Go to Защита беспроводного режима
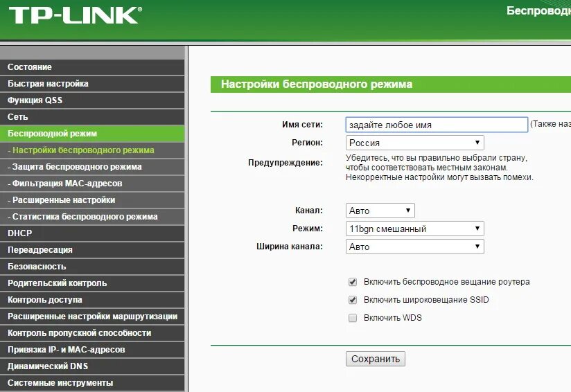The width and height of the screenshot is (571, 392). (x=92, y=167)
